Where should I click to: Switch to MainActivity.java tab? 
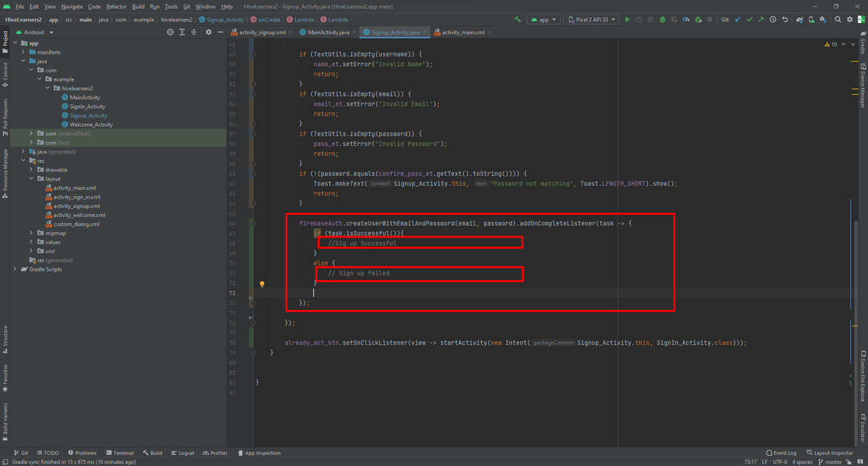pos(328,32)
